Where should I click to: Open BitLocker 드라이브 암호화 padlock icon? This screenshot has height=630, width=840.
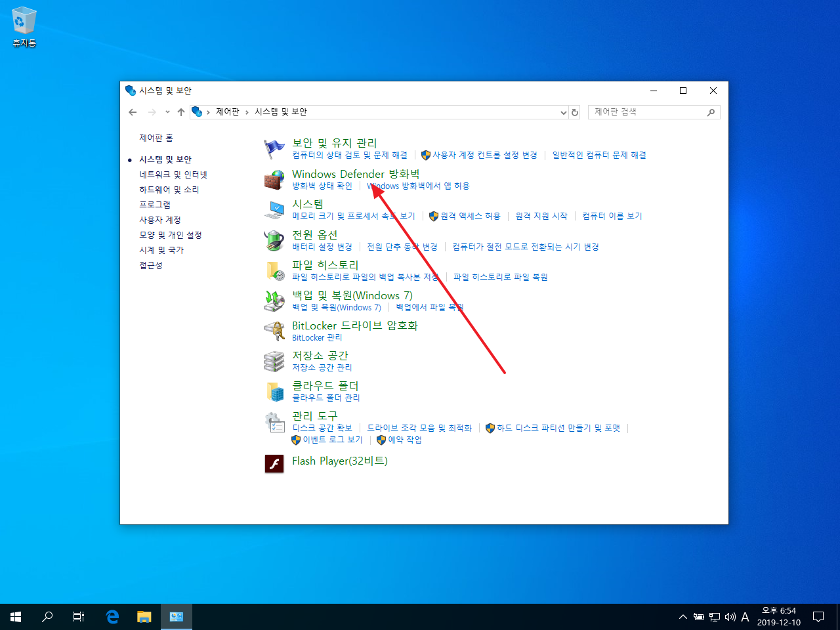coord(274,330)
